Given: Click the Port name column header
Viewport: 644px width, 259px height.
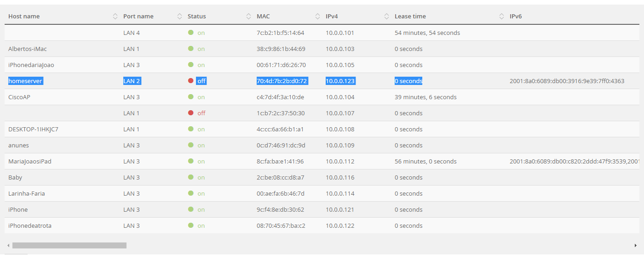Looking at the screenshot, I should tap(138, 16).
